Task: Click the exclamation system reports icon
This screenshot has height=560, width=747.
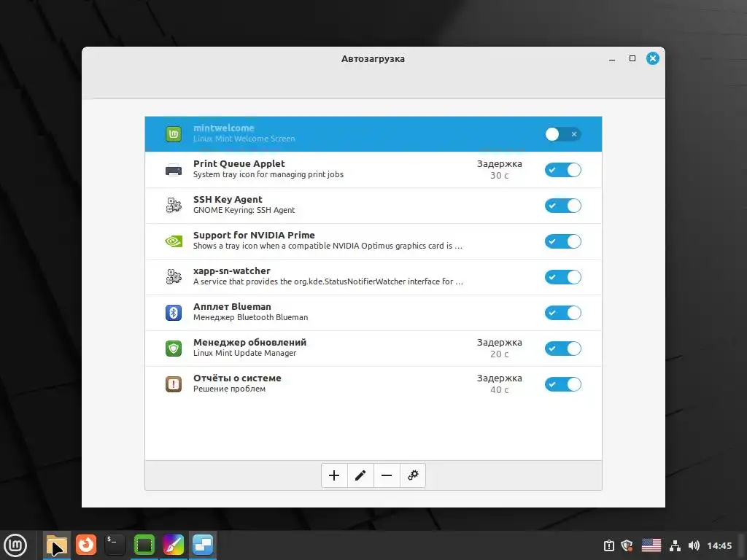Action: [x=174, y=384]
